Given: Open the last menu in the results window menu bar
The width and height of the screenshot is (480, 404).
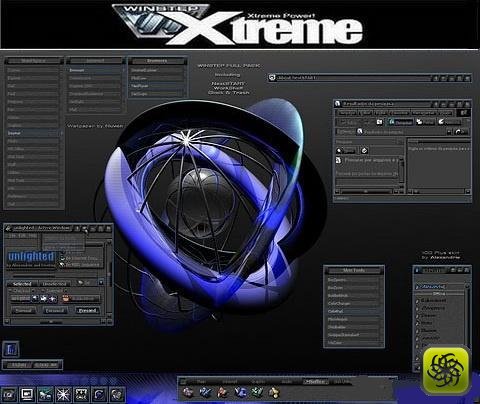Looking at the screenshot, I should (x=445, y=113).
